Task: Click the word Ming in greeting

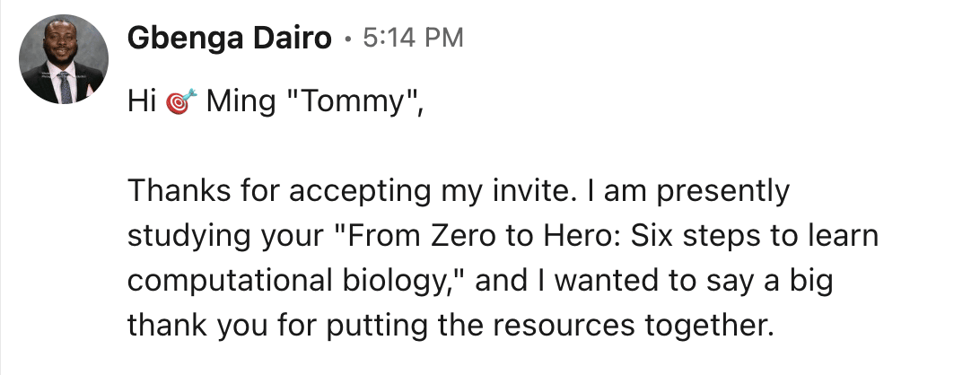Action: [241, 101]
